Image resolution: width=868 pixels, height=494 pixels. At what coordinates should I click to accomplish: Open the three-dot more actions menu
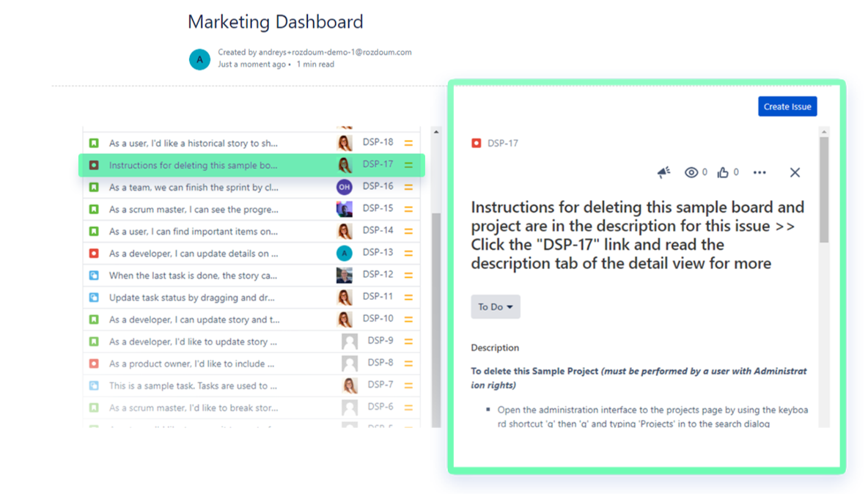click(759, 173)
